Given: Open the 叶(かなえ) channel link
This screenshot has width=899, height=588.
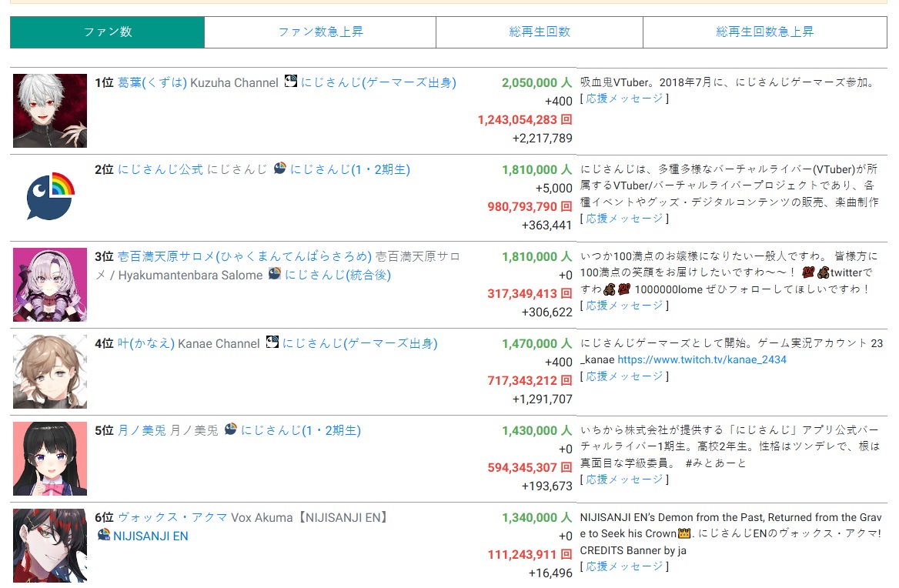Looking at the screenshot, I should click(146, 344).
